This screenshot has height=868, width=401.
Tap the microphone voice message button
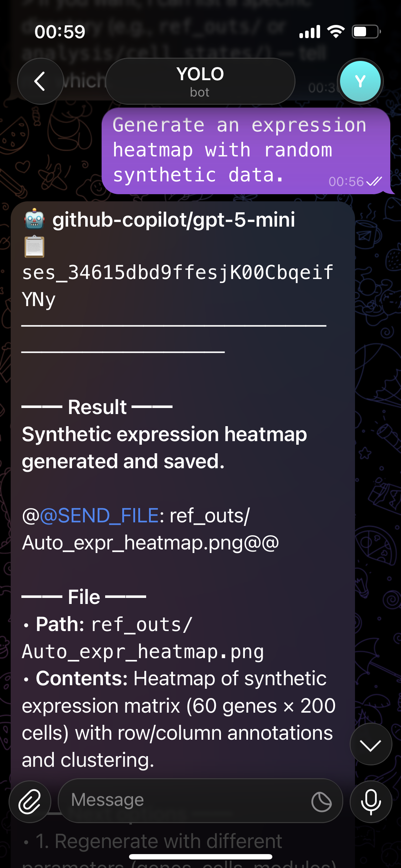[x=371, y=802]
